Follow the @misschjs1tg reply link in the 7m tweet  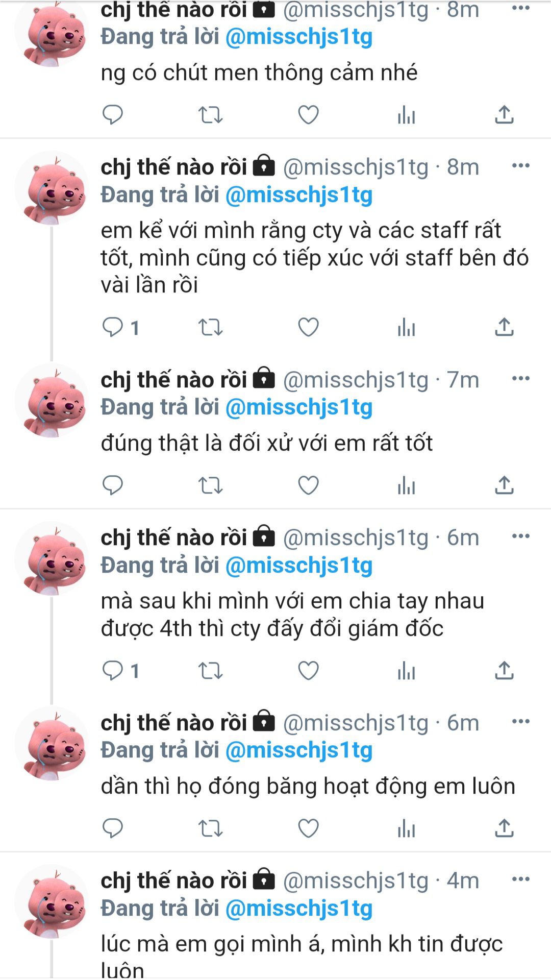pos(299,408)
